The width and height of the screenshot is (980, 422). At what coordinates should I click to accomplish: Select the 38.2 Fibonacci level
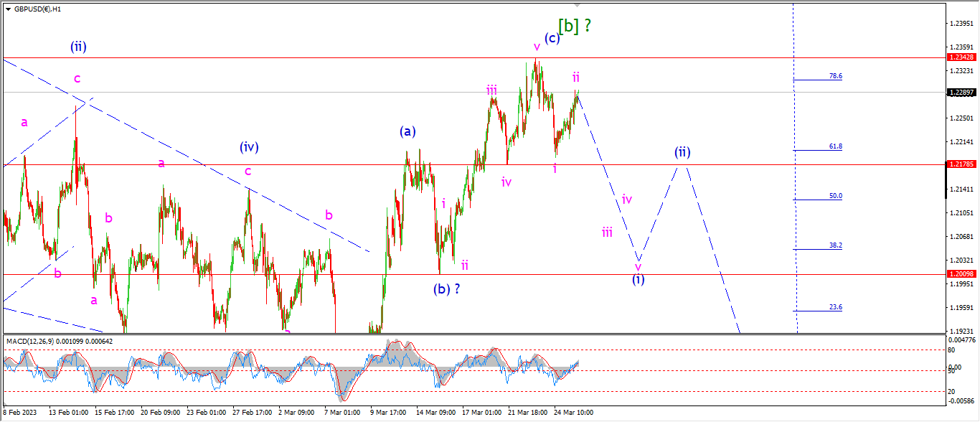coord(835,245)
